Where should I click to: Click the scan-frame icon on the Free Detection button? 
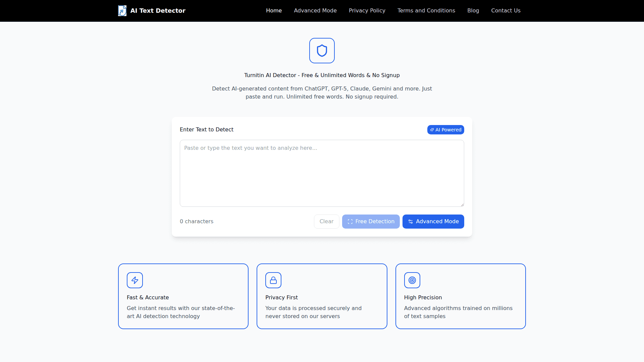[350, 222]
